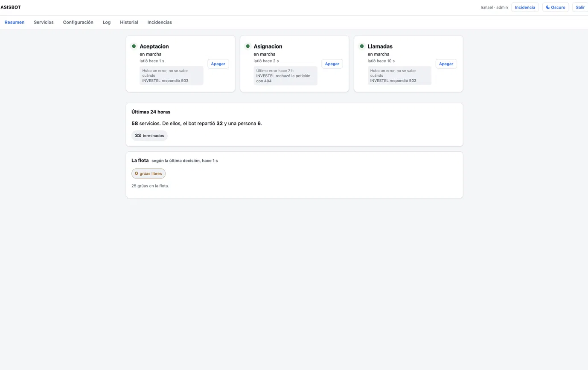Image resolution: width=588 pixels, height=370 pixels.
Task: Click 'latió hace 10 s' in Llamadas
Action: pos(381,61)
